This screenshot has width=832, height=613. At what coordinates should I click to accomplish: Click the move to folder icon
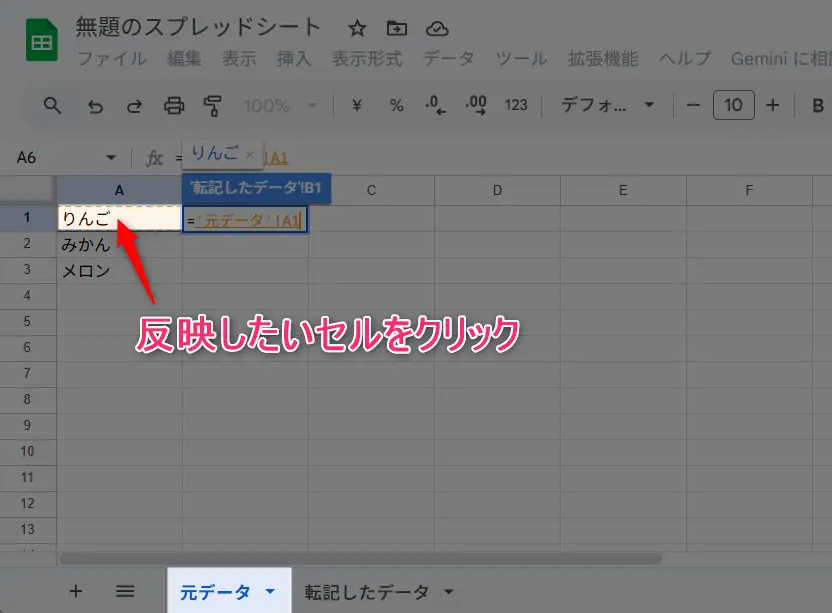pyautogui.click(x=397, y=28)
